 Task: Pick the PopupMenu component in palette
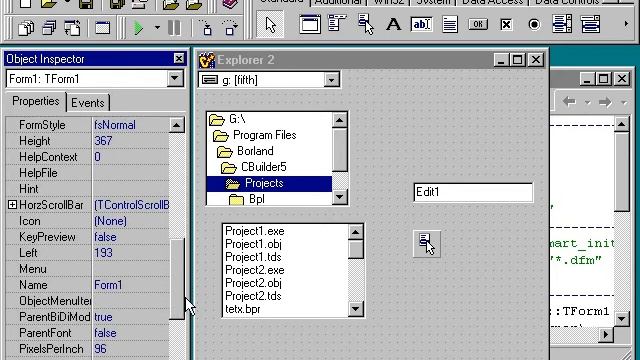click(x=366, y=24)
